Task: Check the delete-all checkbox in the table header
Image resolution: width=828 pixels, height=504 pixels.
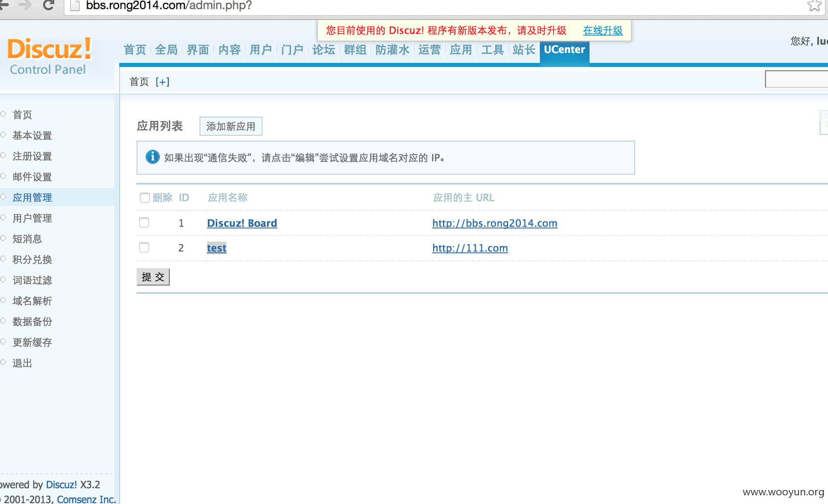Action: click(144, 198)
